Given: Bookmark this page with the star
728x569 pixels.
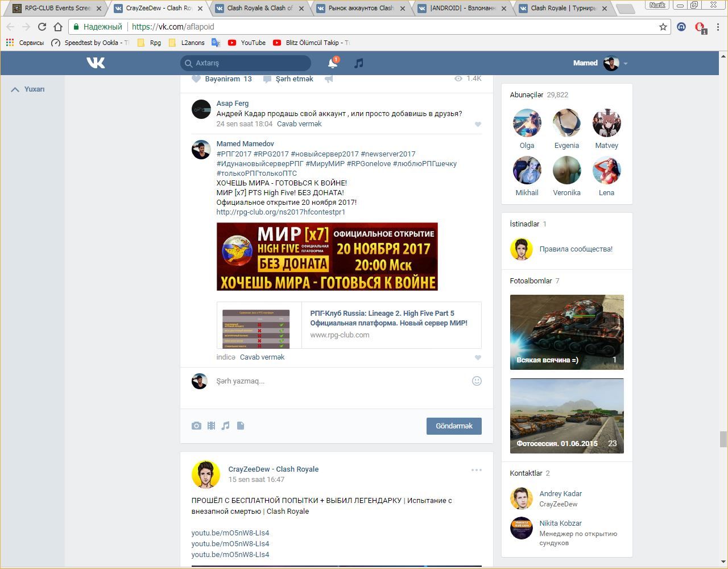Looking at the screenshot, I should [x=663, y=27].
